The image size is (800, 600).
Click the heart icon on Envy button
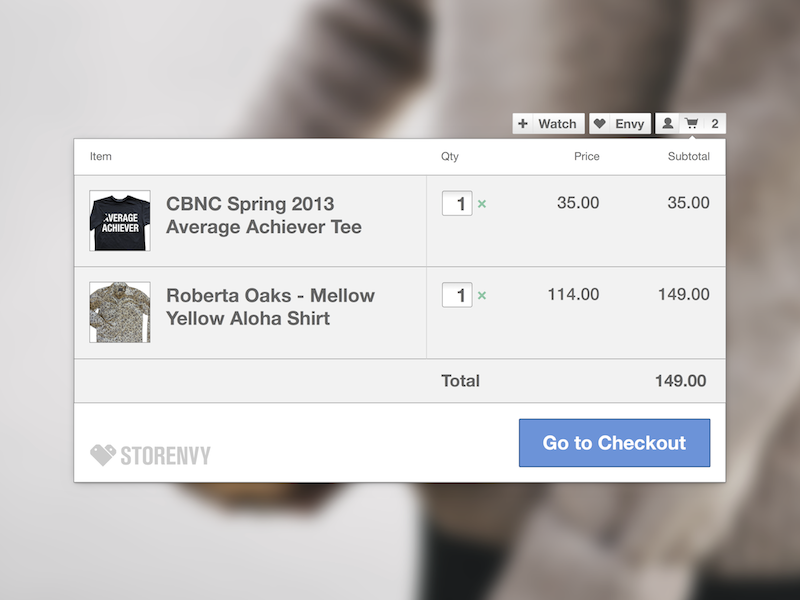point(600,124)
